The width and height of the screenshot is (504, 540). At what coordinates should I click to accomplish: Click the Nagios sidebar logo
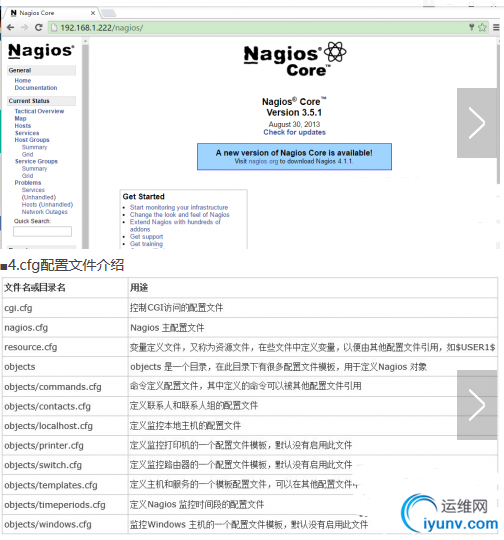tap(41, 51)
